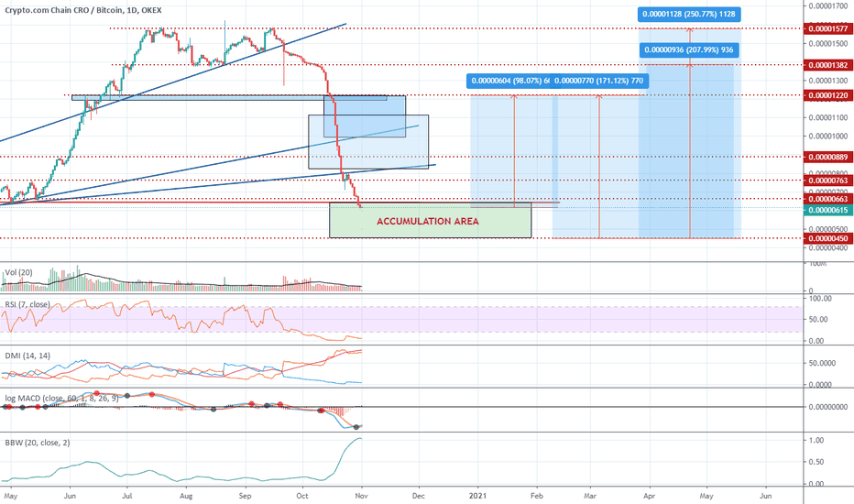Select the 0.00001577 red price label
854x504 pixels.
[827, 29]
